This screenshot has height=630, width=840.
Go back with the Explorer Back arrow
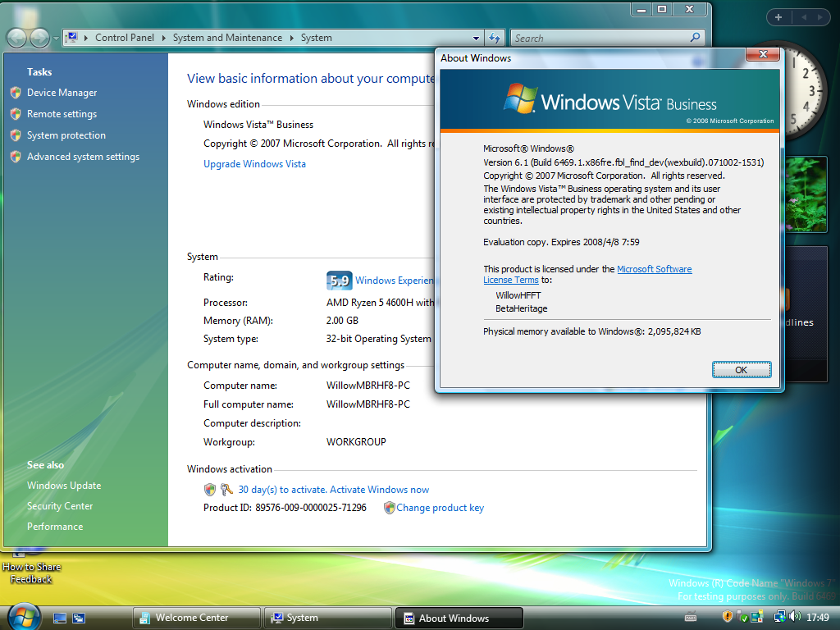[16, 38]
